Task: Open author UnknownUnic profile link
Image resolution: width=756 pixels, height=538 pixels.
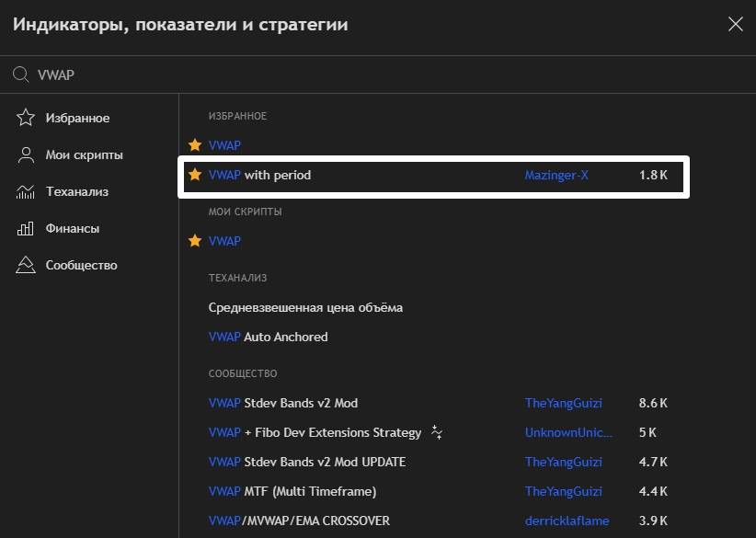Action: [567, 432]
